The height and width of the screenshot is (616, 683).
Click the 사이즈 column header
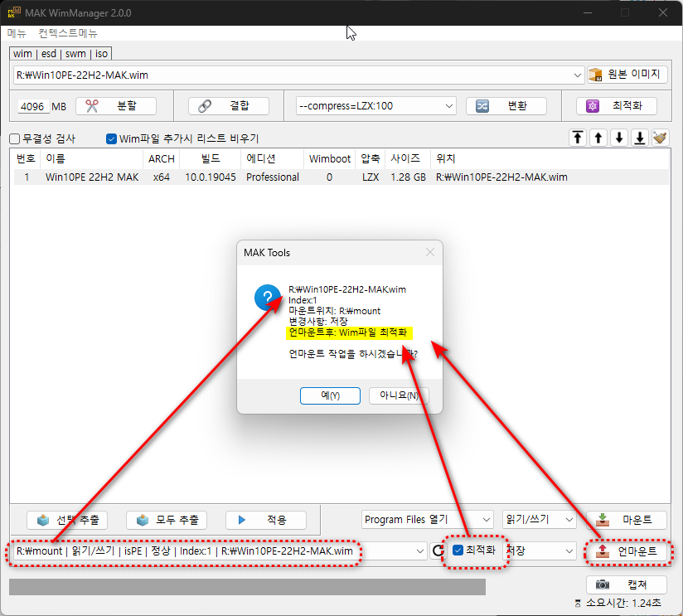click(408, 158)
